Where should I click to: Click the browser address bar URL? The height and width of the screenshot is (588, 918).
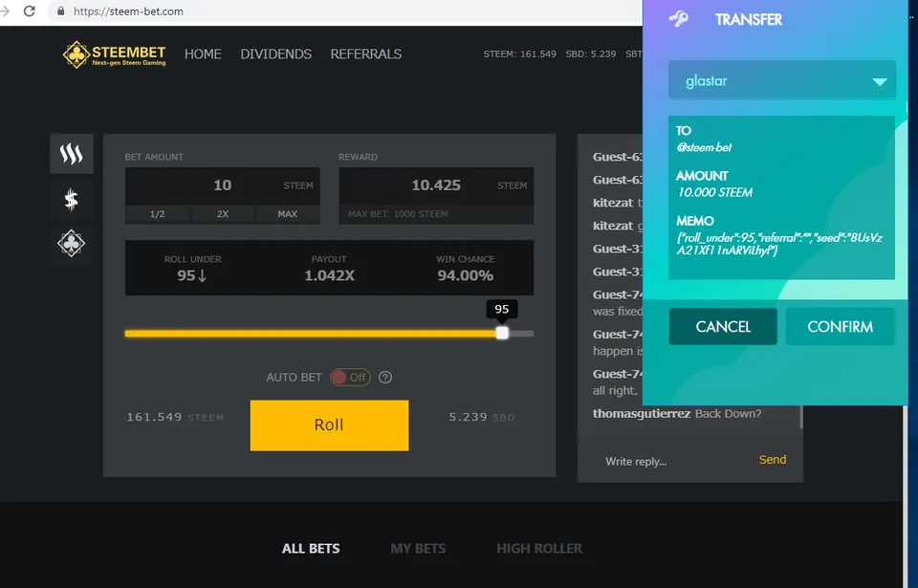click(x=128, y=11)
